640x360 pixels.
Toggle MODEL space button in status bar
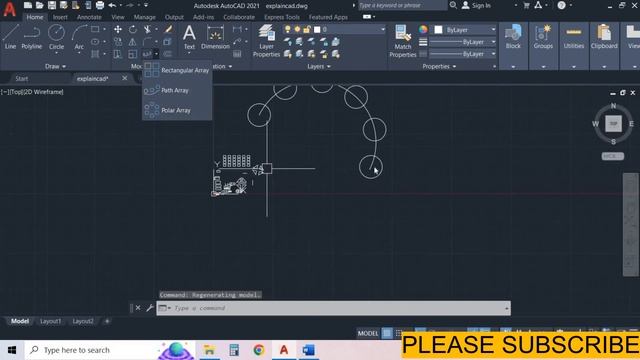click(368, 333)
